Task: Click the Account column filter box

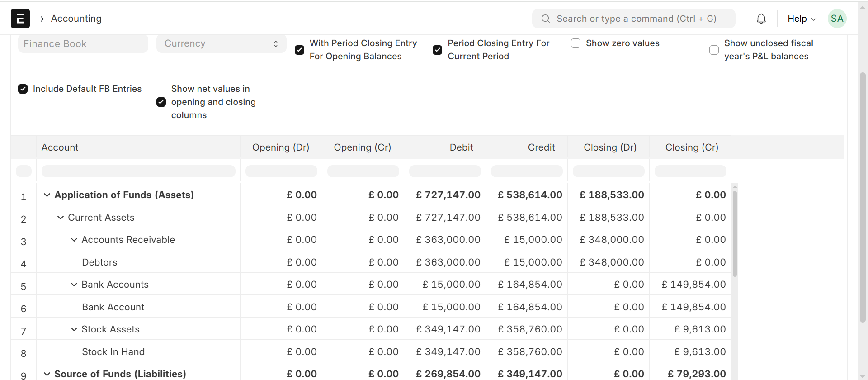Action: tap(138, 171)
